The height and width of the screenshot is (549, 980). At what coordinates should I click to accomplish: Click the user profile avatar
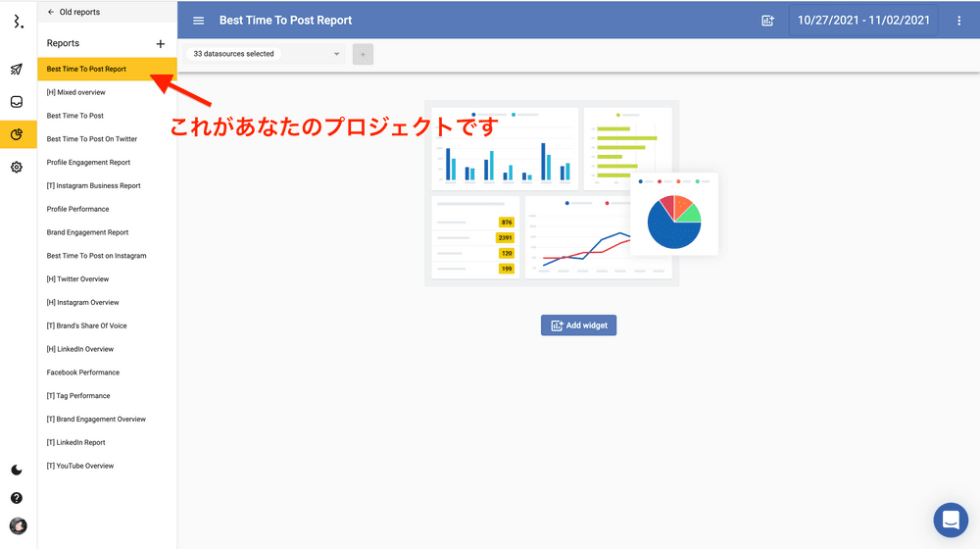tap(18, 526)
